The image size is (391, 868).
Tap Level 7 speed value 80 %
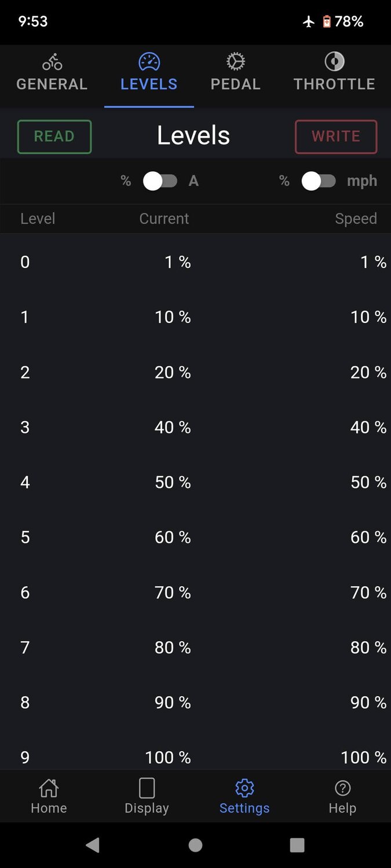pos(368,648)
